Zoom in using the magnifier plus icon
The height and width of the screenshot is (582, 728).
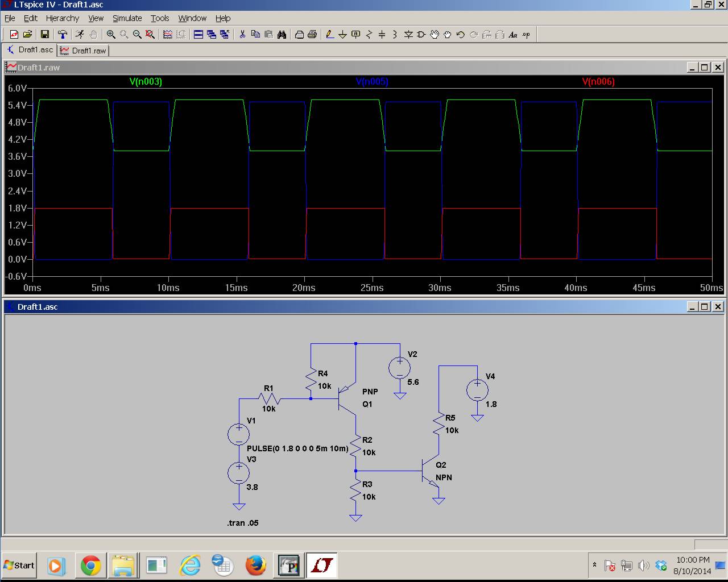(111, 35)
